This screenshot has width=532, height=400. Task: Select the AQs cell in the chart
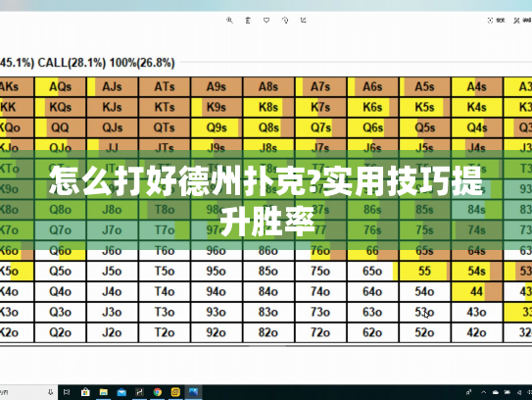click(x=61, y=87)
